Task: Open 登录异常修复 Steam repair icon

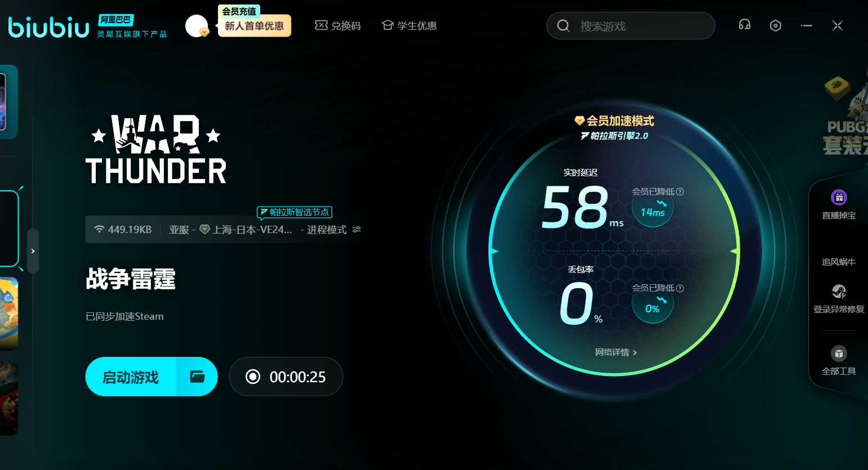Action: (839, 291)
